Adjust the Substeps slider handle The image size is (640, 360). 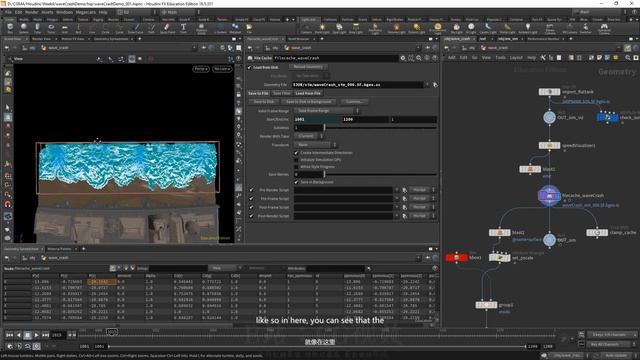point(324,128)
